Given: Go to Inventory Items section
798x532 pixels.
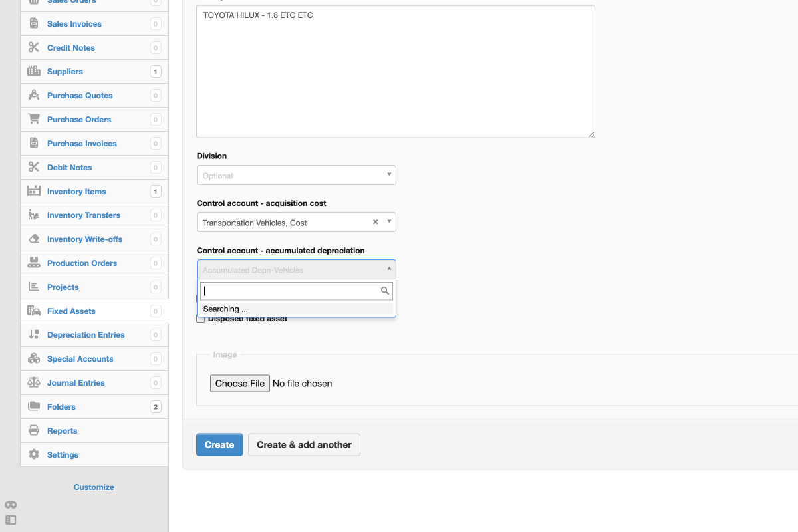Looking at the screenshot, I should [x=76, y=192].
